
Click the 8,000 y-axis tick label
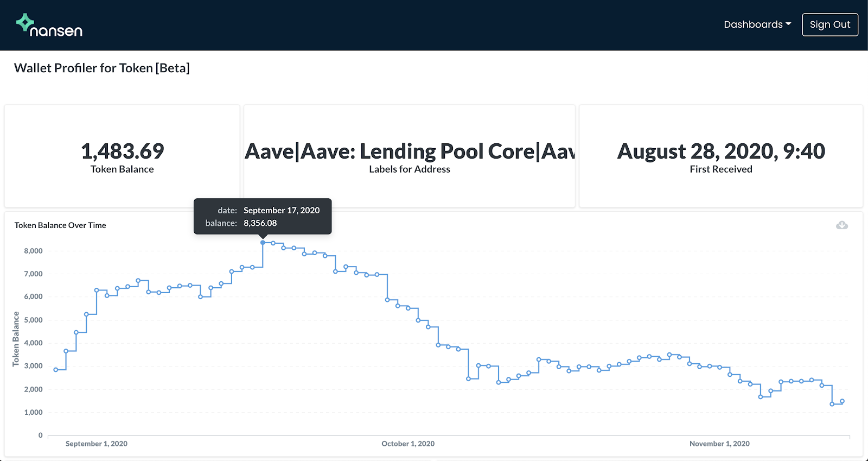[33, 251]
